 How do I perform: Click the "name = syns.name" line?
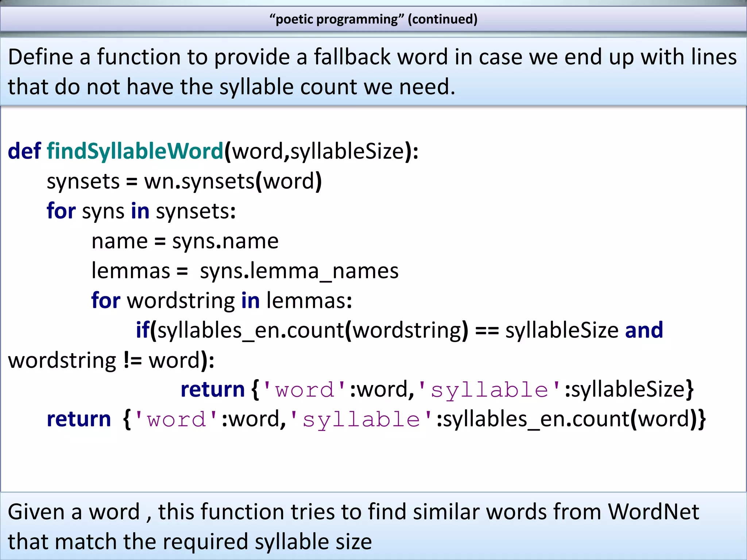point(185,241)
